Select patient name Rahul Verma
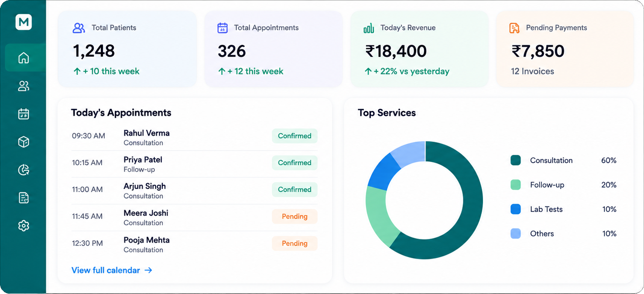644x294 pixels. click(x=147, y=133)
